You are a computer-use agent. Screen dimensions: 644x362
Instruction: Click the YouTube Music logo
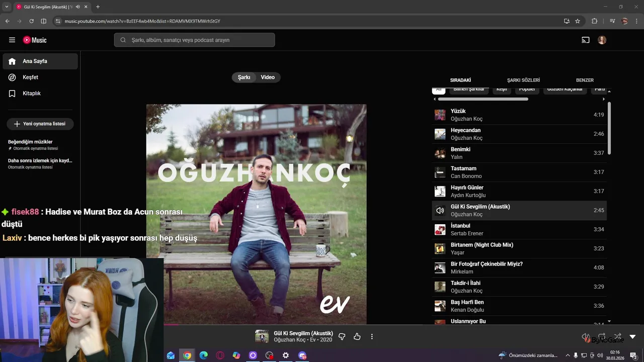coord(35,40)
